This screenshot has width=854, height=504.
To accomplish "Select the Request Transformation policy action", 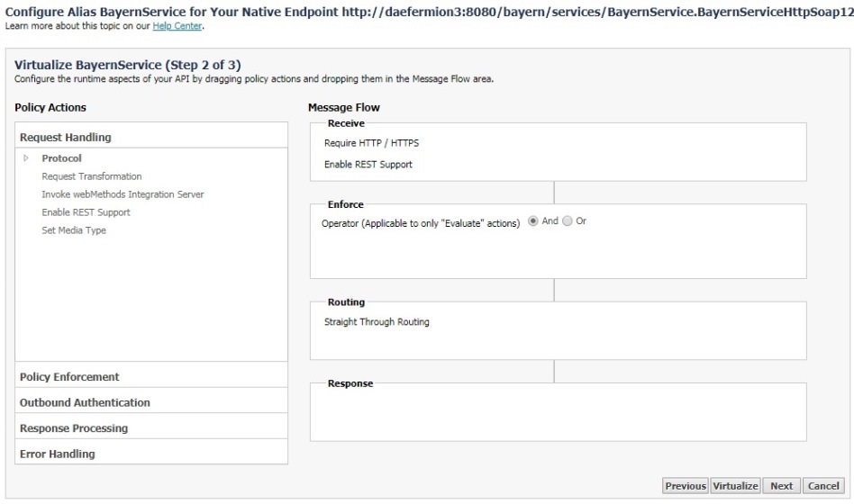I will pyautogui.click(x=92, y=176).
